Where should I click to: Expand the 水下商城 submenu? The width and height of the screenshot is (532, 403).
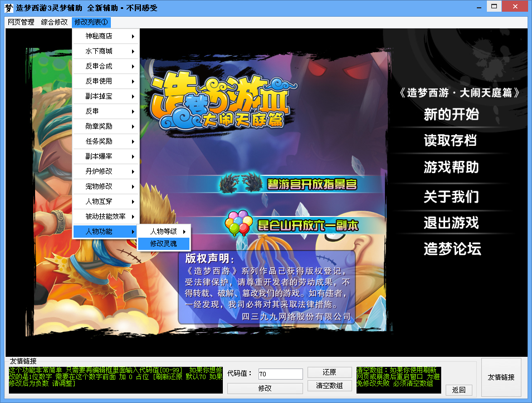(106, 51)
